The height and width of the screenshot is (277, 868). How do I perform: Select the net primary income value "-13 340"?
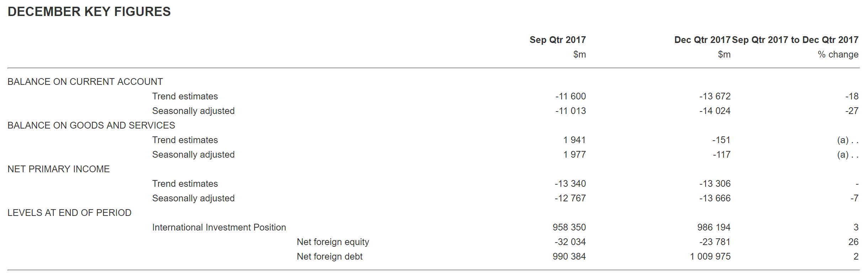(570, 184)
